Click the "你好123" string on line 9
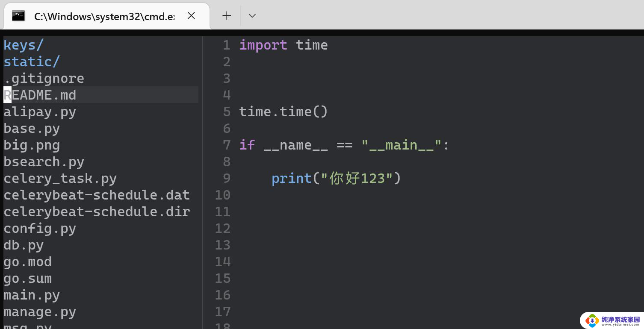The width and height of the screenshot is (644, 329). click(x=357, y=179)
